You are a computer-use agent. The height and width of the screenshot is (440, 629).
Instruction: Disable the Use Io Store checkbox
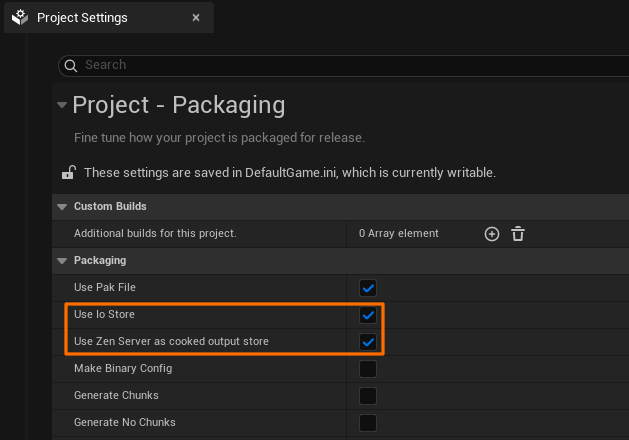368,315
